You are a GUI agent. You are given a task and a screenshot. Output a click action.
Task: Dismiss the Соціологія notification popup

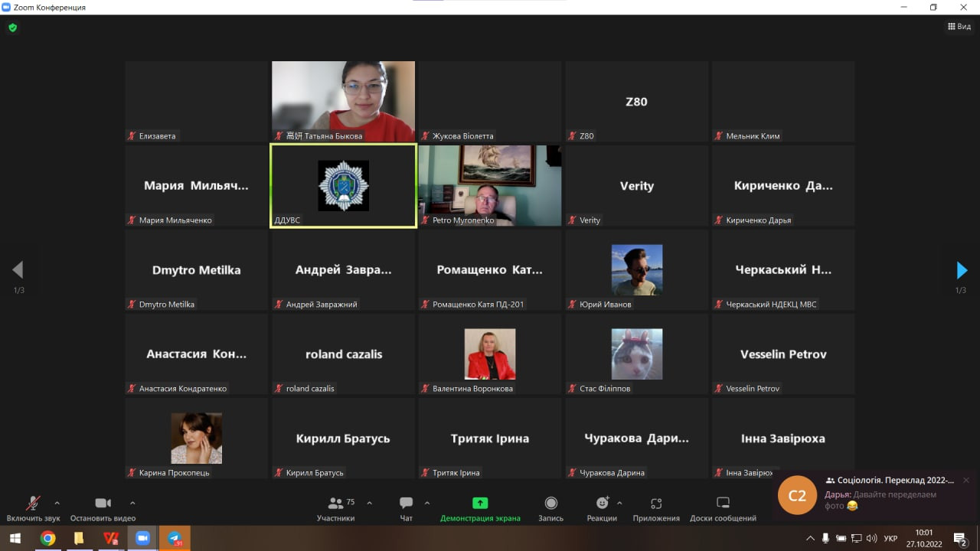click(966, 480)
